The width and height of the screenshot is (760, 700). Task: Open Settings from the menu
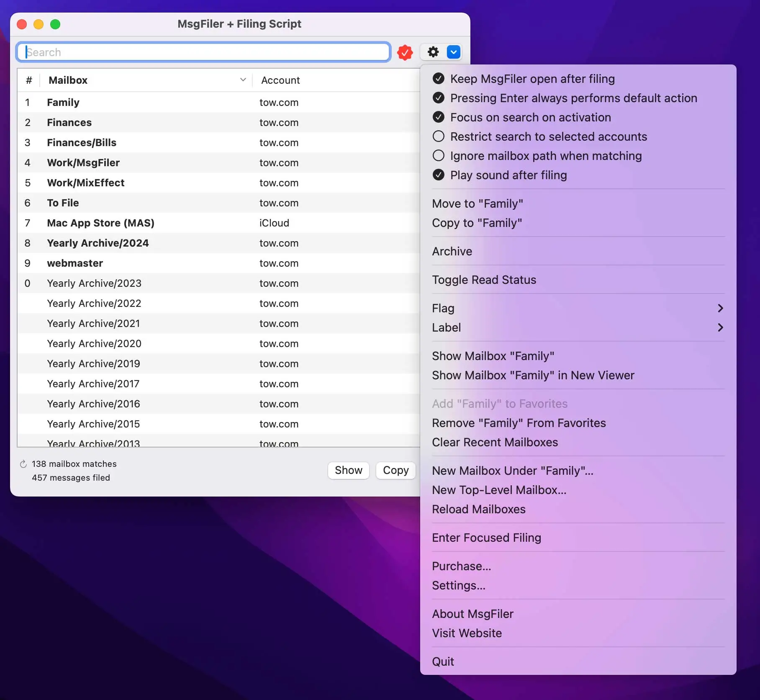pos(458,585)
